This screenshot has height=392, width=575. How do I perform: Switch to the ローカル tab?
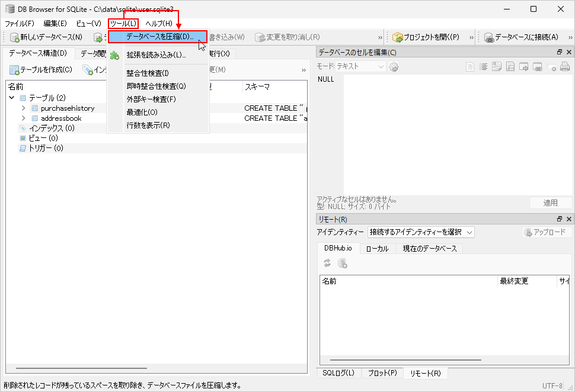click(x=377, y=249)
